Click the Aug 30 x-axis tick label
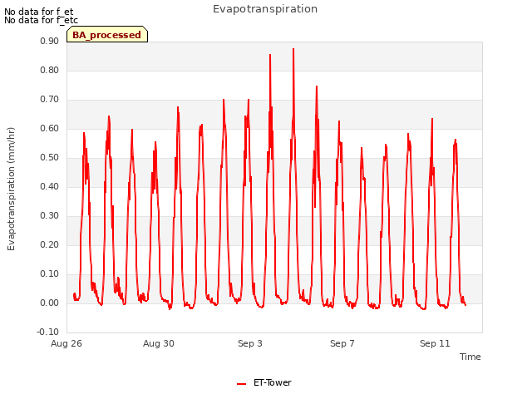532x399 pixels. (159, 343)
